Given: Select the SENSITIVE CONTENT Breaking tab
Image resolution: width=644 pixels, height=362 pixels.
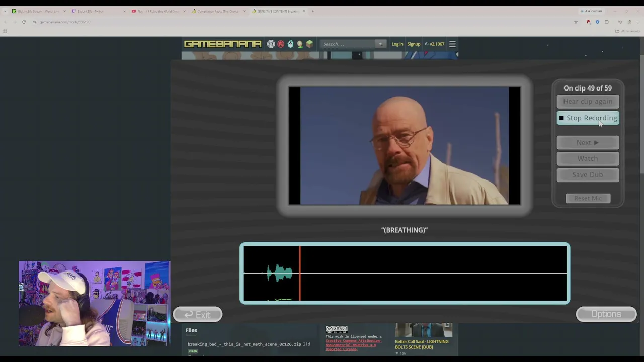Looking at the screenshot, I should 279,11.
